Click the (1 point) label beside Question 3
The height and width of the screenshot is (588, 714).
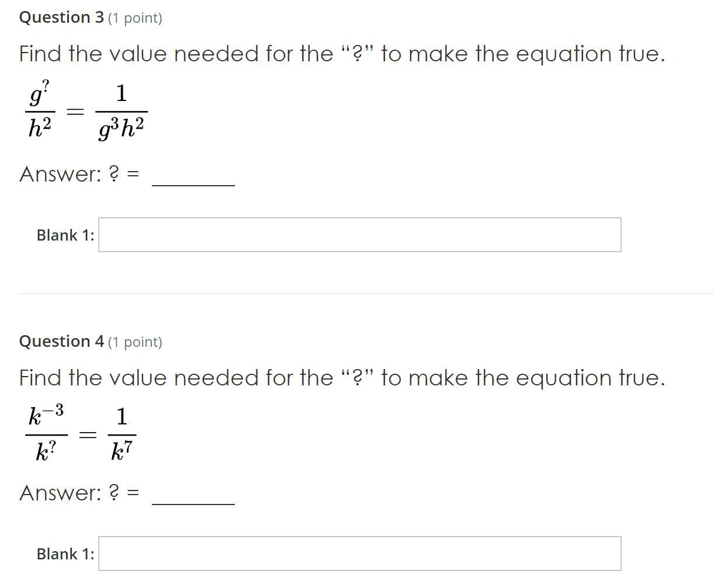click(x=135, y=18)
